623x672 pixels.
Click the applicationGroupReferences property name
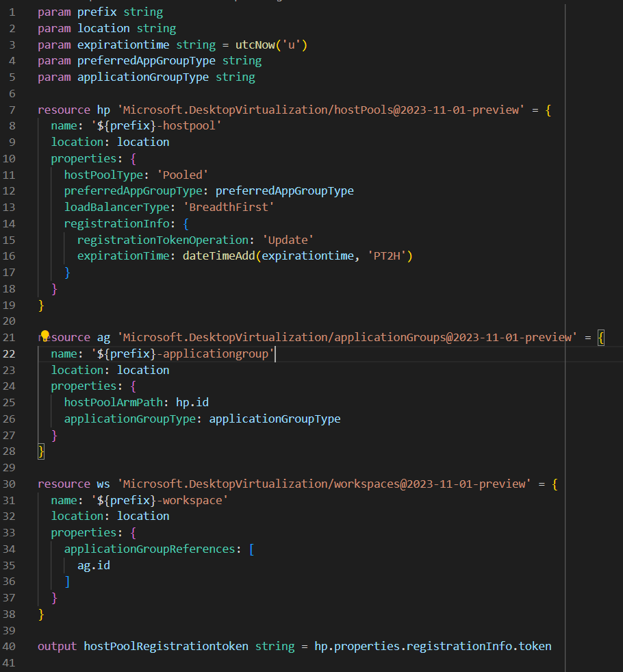pos(149,549)
